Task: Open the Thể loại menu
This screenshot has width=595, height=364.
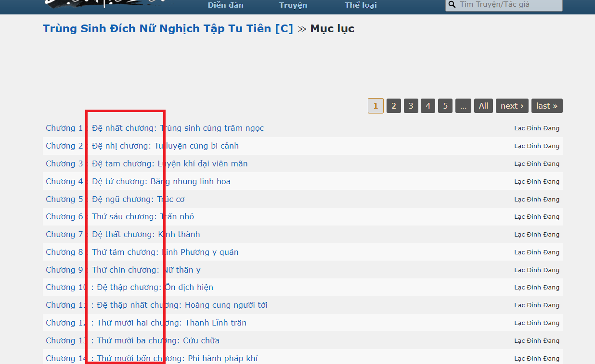Action: coord(361,5)
